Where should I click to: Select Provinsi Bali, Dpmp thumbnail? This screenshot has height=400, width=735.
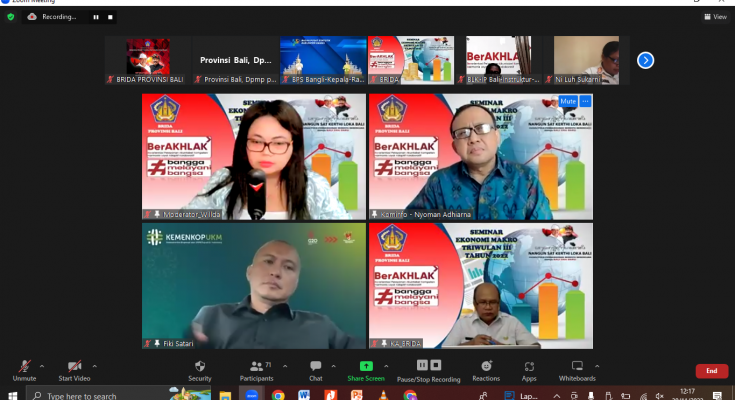pyautogui.click(x=236, y=60)
